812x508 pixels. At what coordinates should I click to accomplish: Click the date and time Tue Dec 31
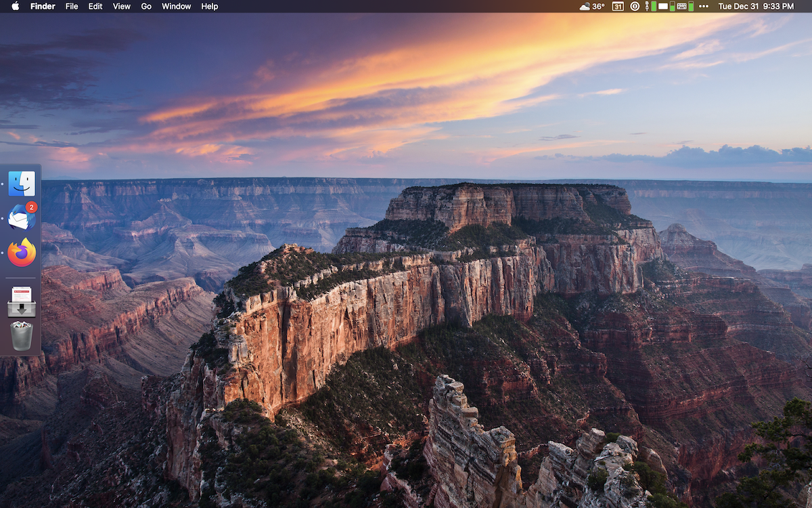[x=756, y=6]
